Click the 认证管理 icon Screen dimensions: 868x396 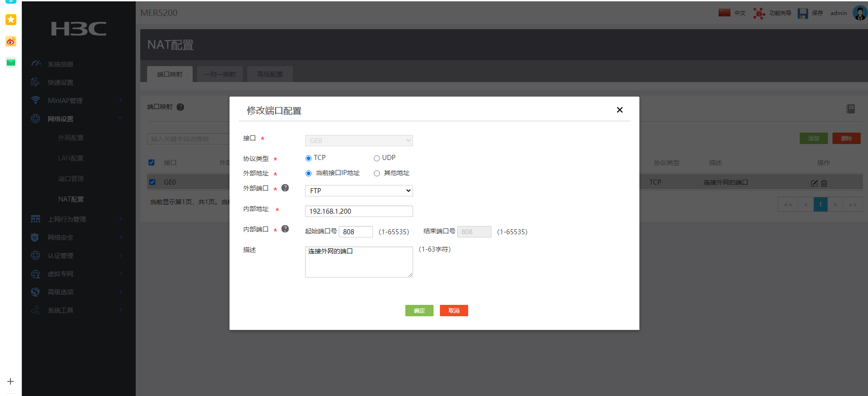point(36,255)
